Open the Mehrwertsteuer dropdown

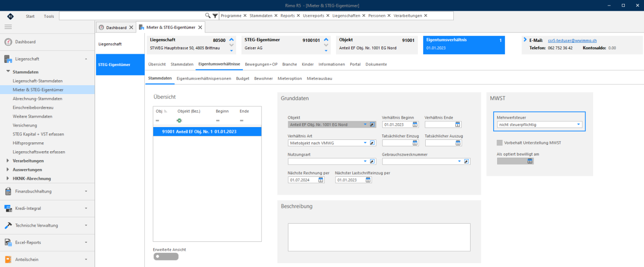pos(578,125)
